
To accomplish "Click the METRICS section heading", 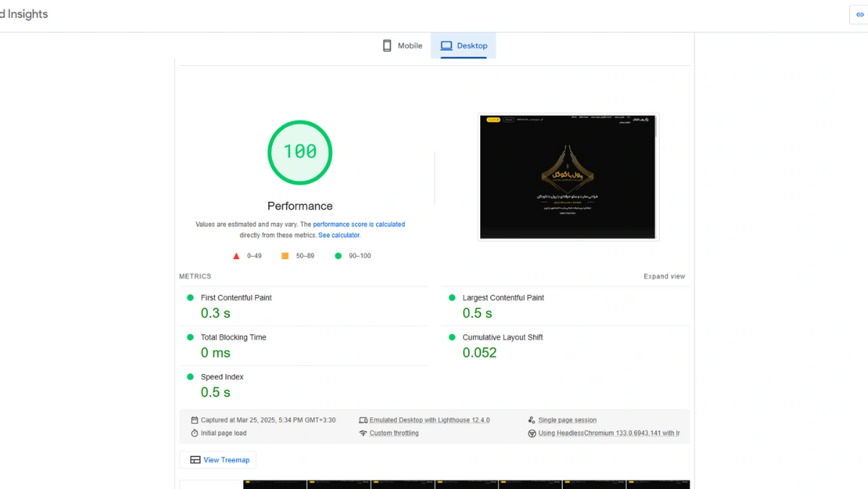I will click(x=195, y=276).
